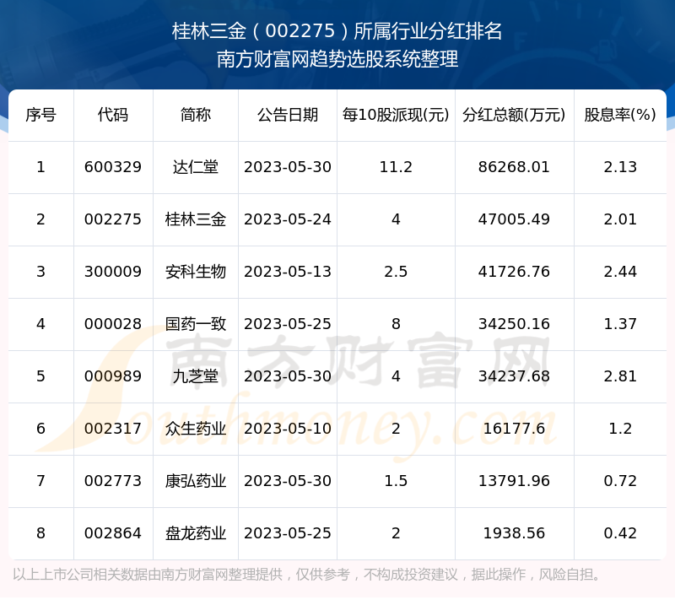
Task: Click the title 桂林三金（002275）所属行业分红排名
Action: point(337,31)
